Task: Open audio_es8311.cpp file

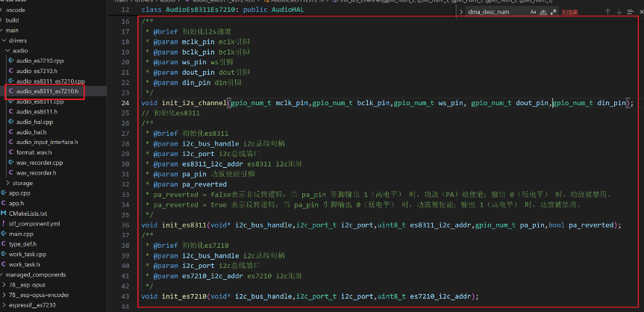Action: [x=40, y=102]
